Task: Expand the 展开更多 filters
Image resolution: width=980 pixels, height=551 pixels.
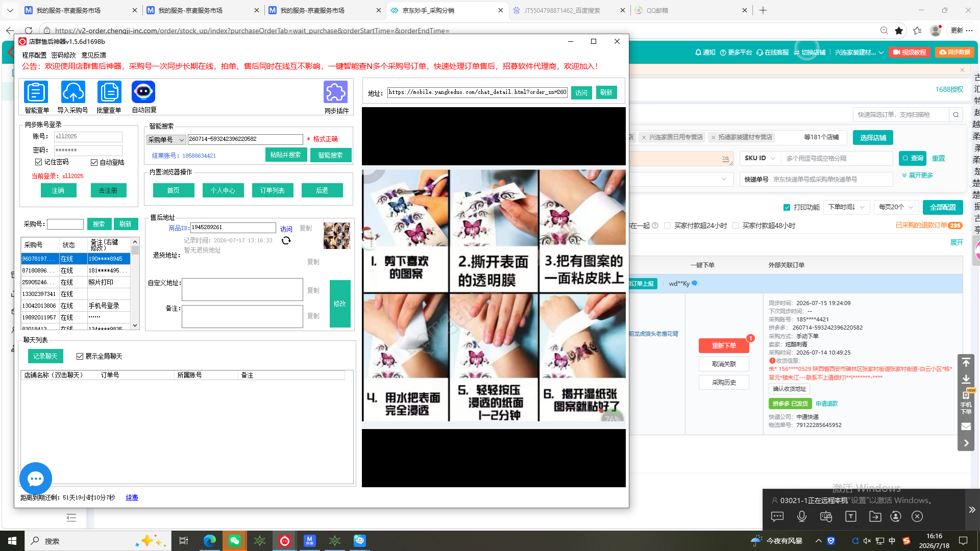Action: click(917, 176)
